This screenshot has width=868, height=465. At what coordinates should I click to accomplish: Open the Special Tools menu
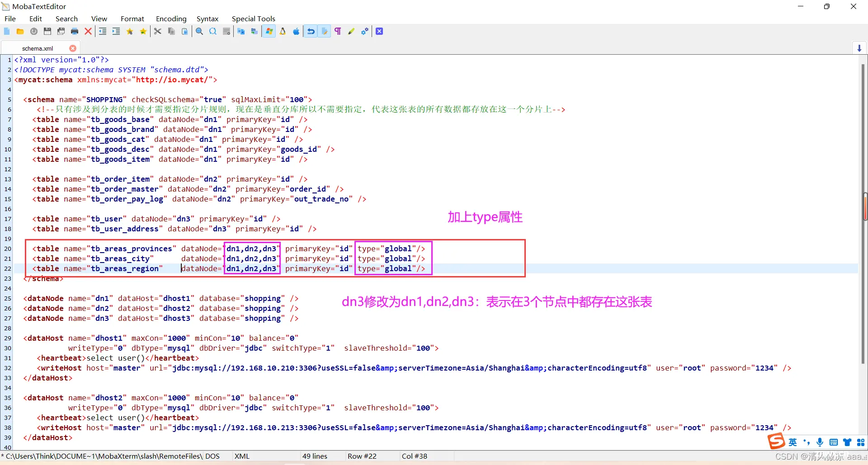pyautogui.click(x=254, y=19)
